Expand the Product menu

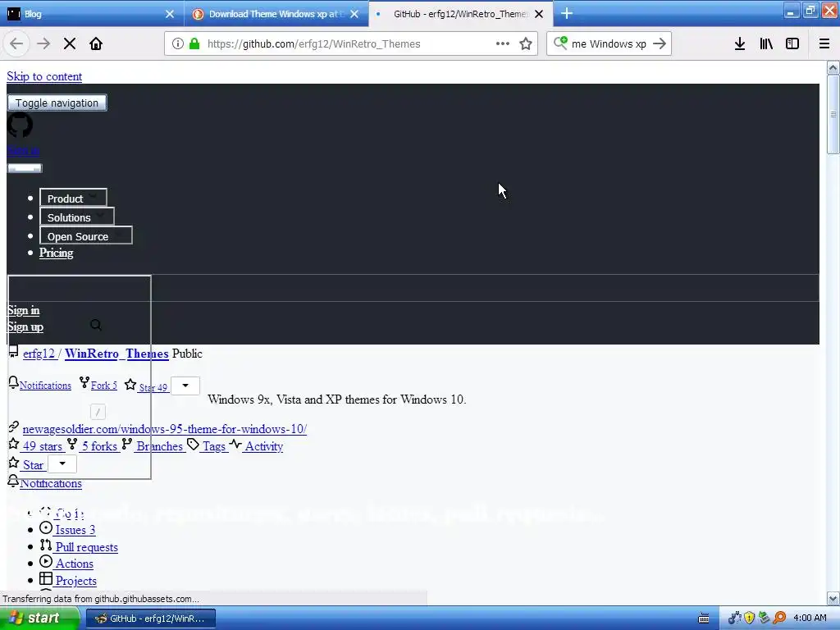(73, 199)
